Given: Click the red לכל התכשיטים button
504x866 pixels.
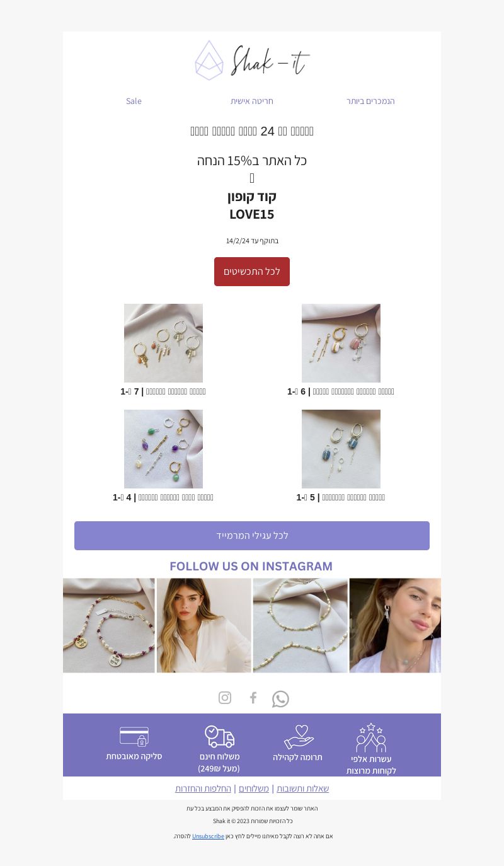Looking at the screenshot, I should tap(252, 272).
